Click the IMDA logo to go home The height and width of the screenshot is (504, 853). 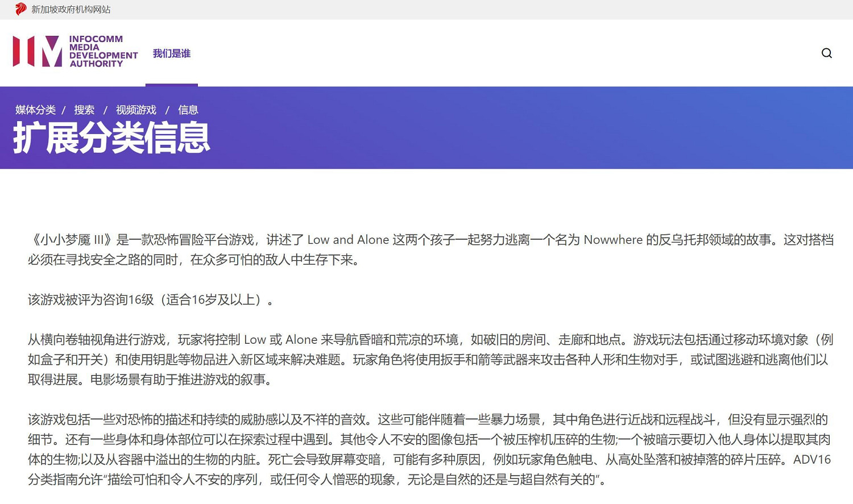38,51
